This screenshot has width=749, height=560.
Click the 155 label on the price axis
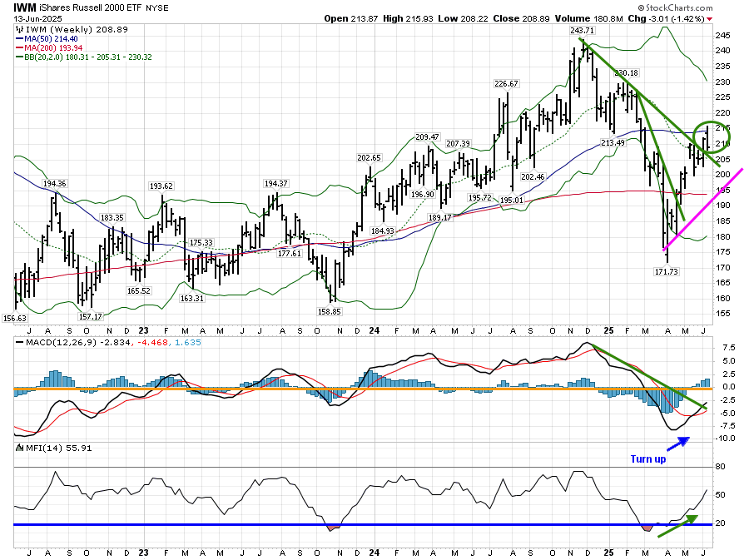[x=722, y=314]
